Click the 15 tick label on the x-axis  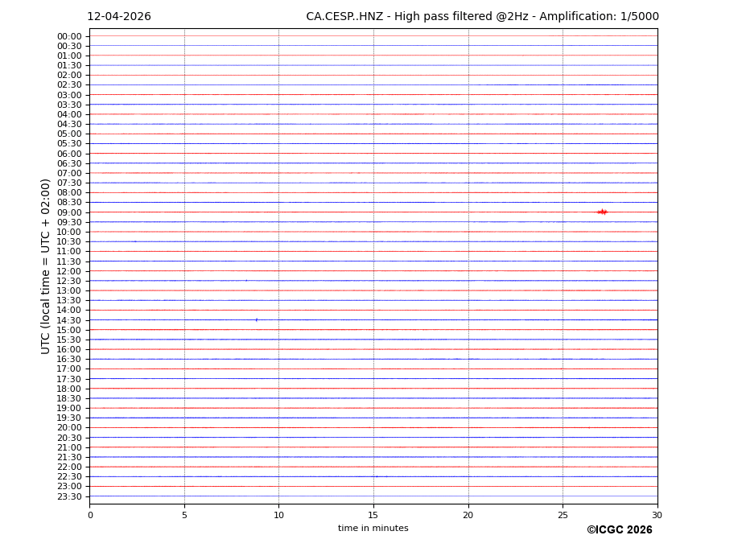pyautogui.click(x=373, y=515)
